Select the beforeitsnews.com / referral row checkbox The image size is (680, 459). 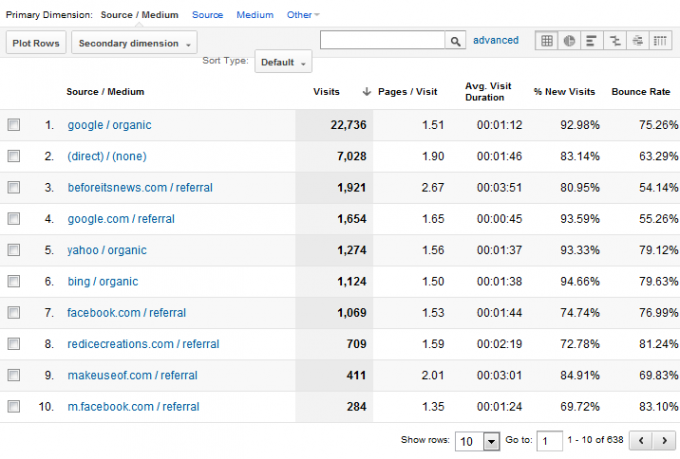coord(14,187)
